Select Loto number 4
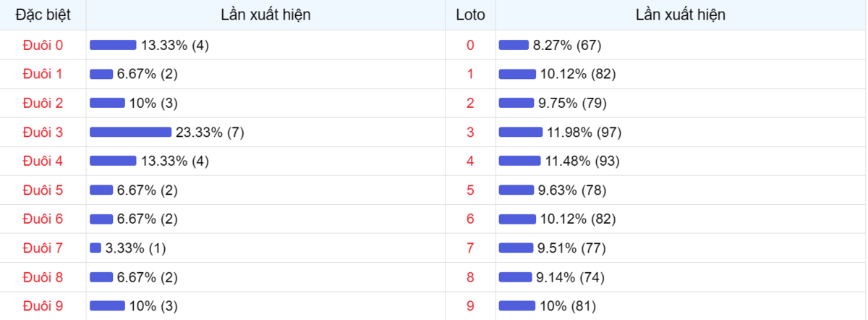Image resolution: width=868 pixels, height=320 pixels. 470,161
